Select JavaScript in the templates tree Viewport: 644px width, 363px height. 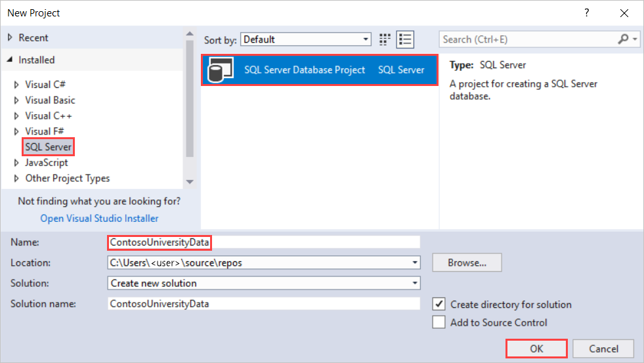[47, 163]
